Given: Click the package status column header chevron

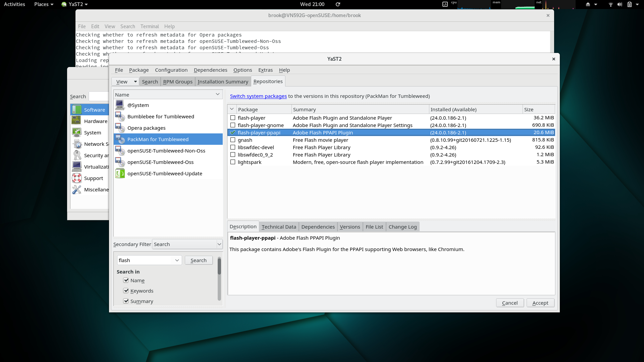Looking at the screenshot, I should pos(232,109).
